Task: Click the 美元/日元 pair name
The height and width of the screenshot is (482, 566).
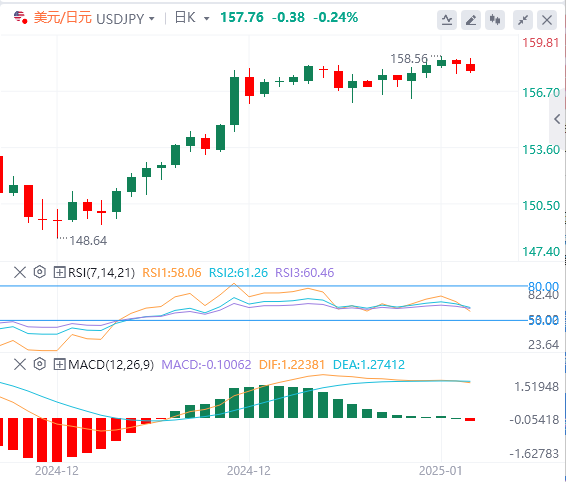Action: (62, 18)
